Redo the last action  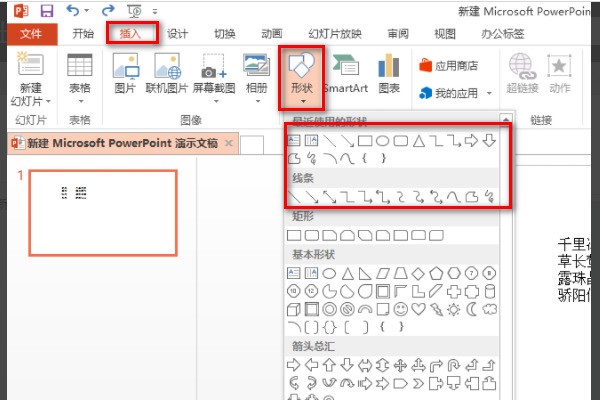pos(108,11)
